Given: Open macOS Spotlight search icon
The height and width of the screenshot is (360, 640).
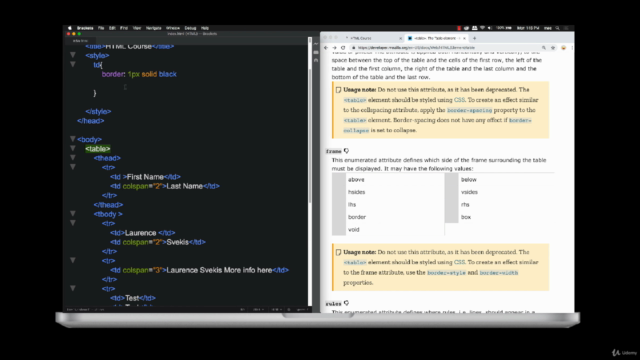Looking at the screenshot, I should pos(557,28).
